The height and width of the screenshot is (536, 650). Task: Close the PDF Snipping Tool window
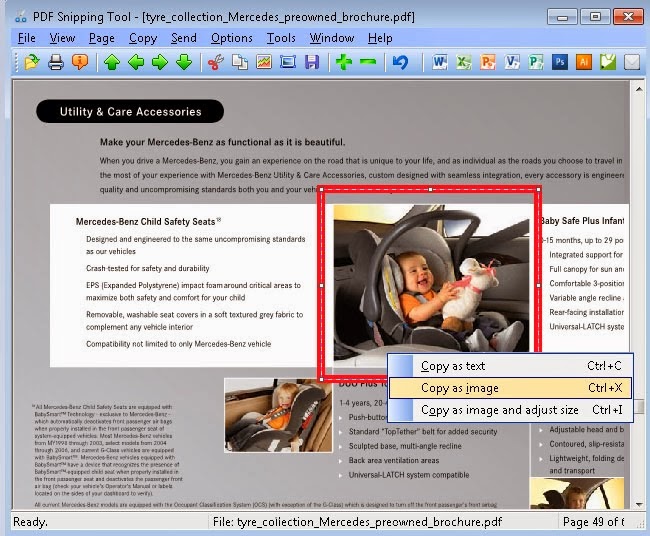pyautogui.click(x=628, y=17)
